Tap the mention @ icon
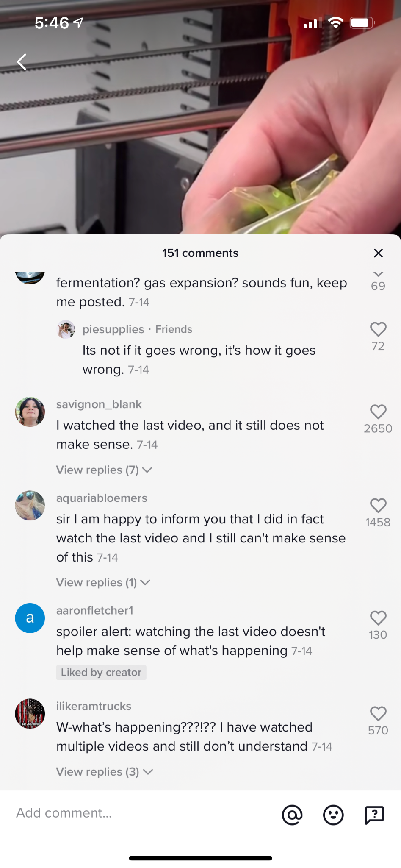Viewport: 401px width, 868px height. click(x=292, y=815)
